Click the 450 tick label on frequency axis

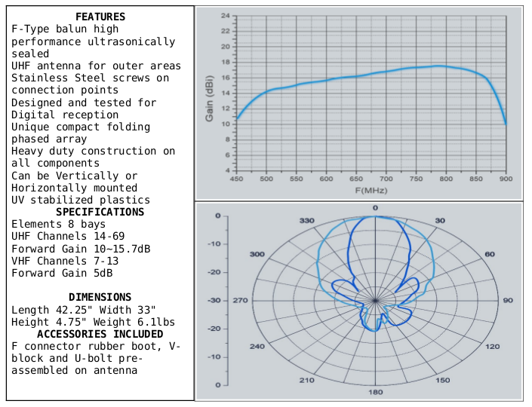(236, 179)
